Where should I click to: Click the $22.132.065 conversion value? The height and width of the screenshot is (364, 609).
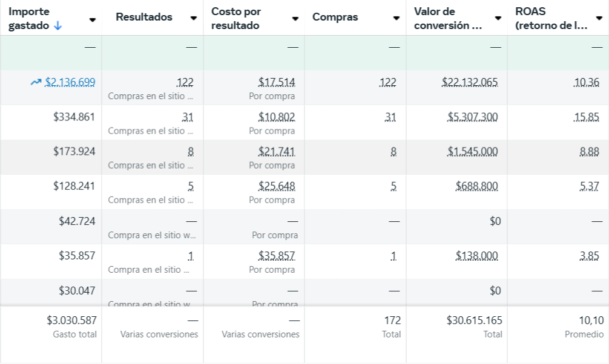[470, 82]
